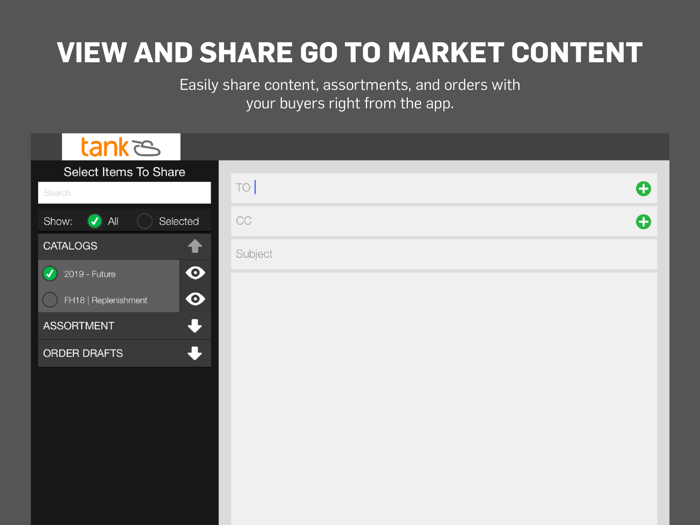Click the FH18 | Replenishment catalog name
The image size is (700, 525).
[106, 300]
